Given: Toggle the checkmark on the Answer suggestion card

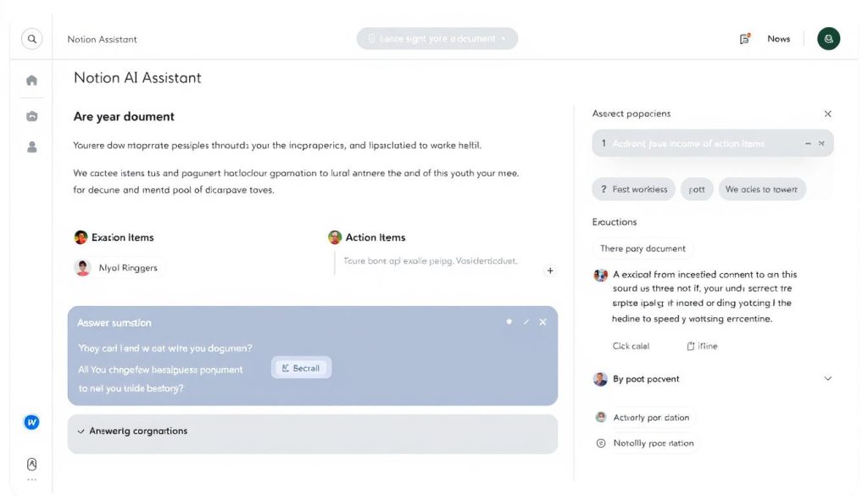Looking at the screenshot, I should click(525, 322).
